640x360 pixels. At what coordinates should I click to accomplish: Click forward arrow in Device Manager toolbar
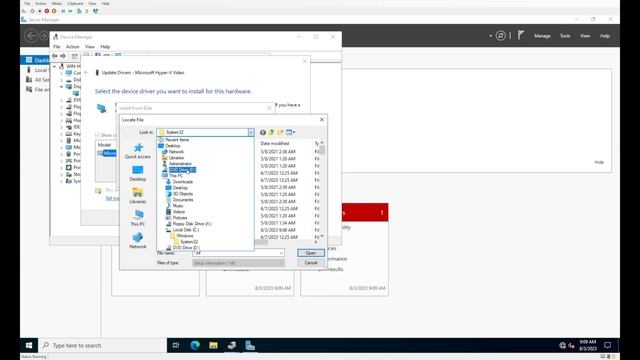tap(63, 56)
